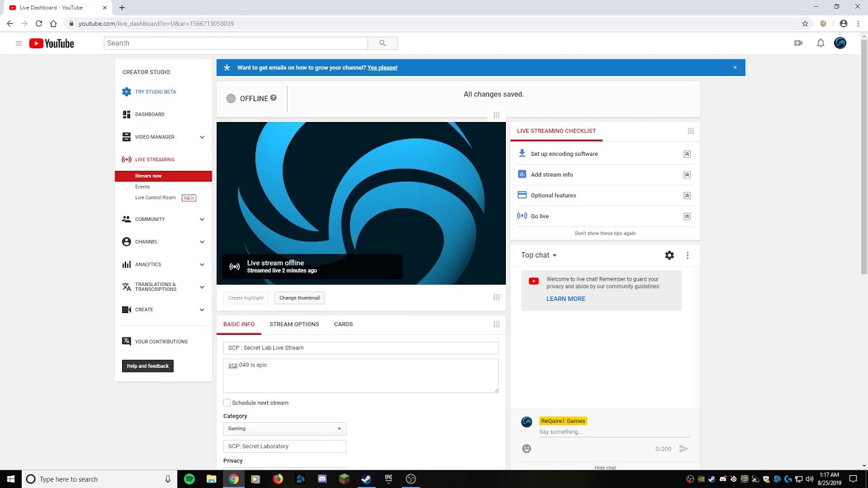Screen dimensions: 868x488
Task: Expand the Community section
Action: click(202, 220)
